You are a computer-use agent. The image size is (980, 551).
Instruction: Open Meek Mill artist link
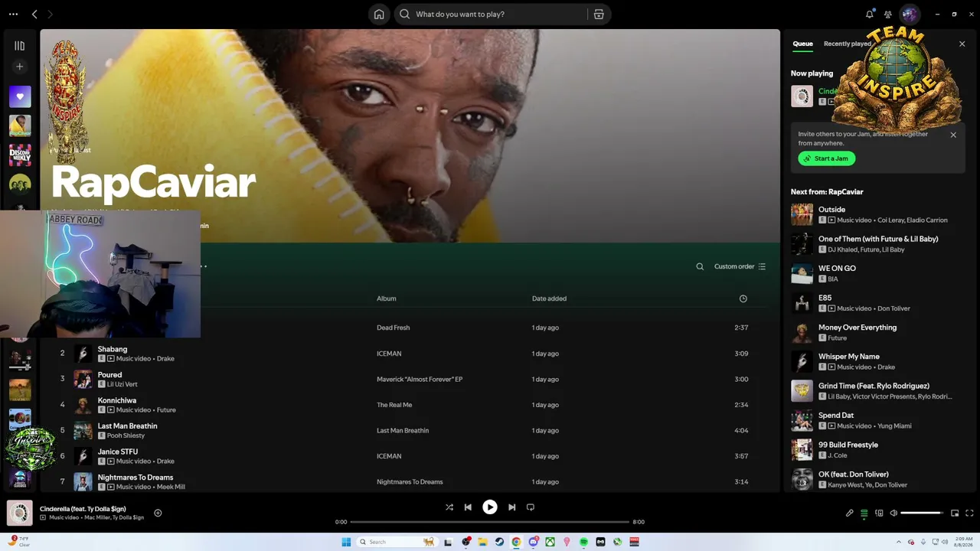pyautogui.click(x=171, y=487)
